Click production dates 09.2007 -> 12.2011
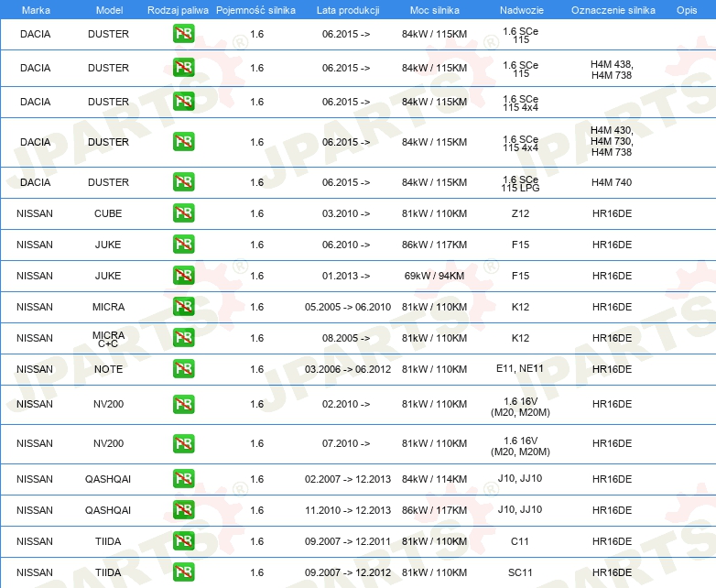This screenshot has width=716, height=588. [x=348, y=541]
